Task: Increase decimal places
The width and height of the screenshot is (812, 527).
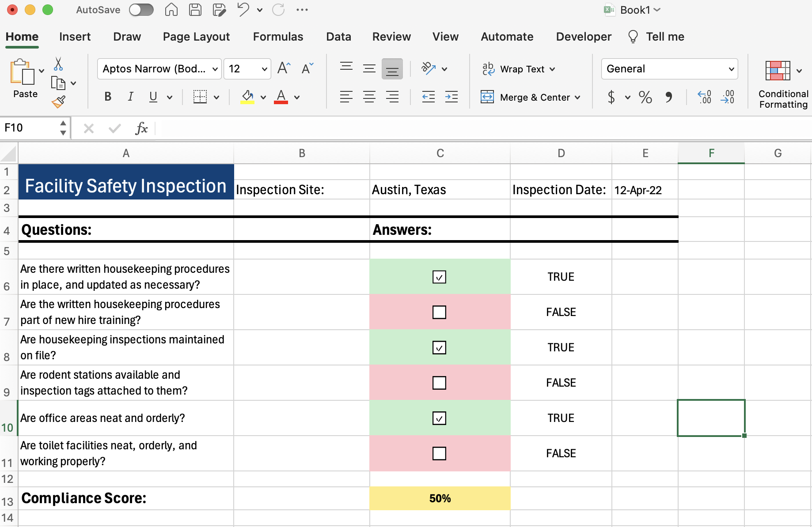Action: [705, 97]
